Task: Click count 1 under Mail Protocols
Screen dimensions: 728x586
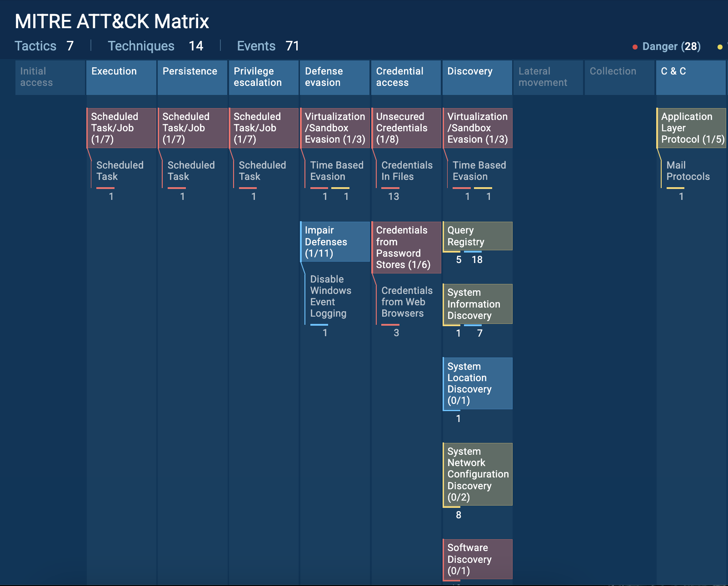Action: [x=681, y=197]
